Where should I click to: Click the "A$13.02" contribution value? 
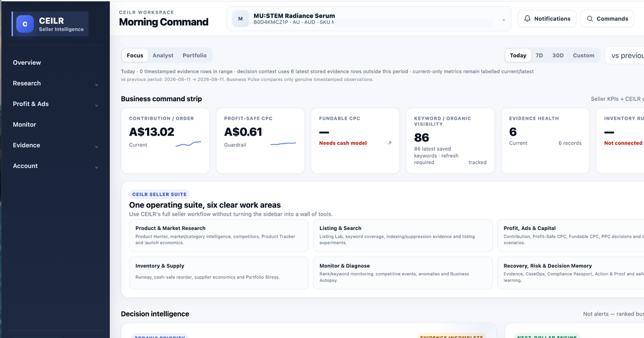pyautogui.click(x=152, y=132)
